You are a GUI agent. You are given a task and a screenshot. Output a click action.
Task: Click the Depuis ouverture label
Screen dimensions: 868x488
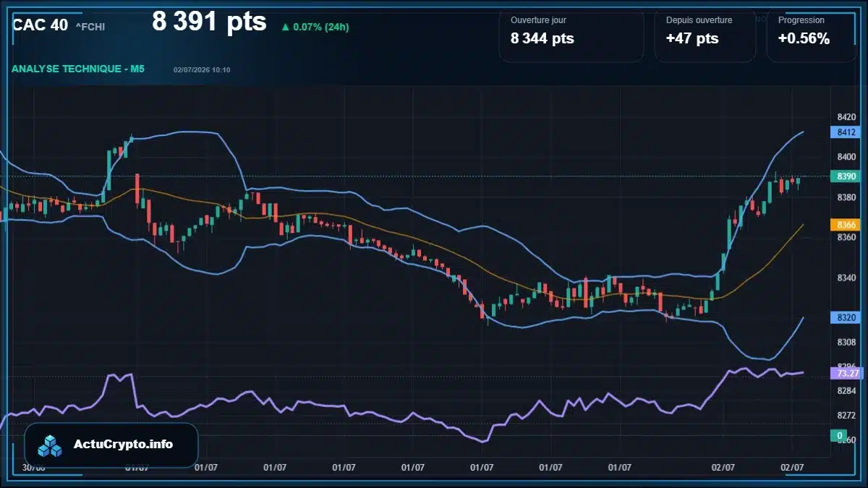pos(699,20)
